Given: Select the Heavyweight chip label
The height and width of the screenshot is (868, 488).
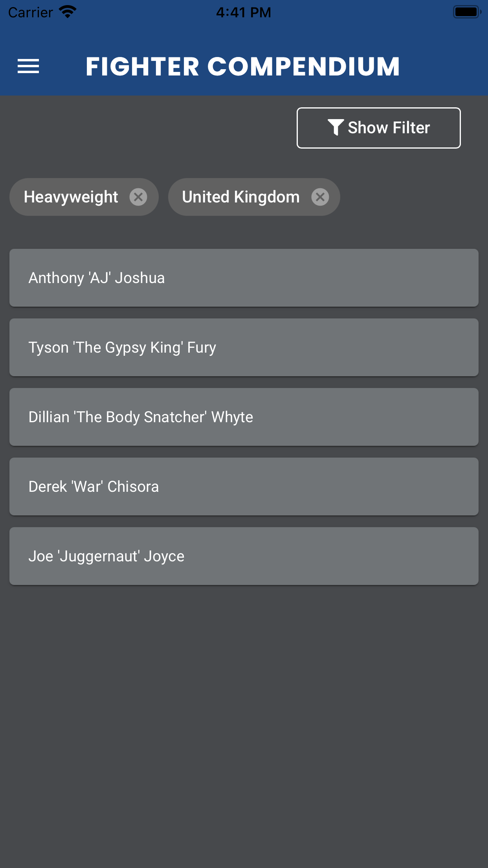Looking at the screenshot, I should click(x=71, y=197).
